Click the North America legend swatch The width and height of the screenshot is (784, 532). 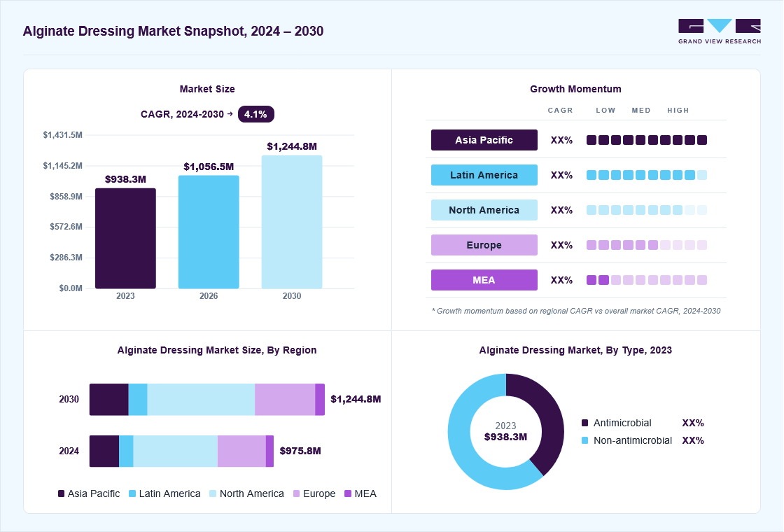click(213, 493)
